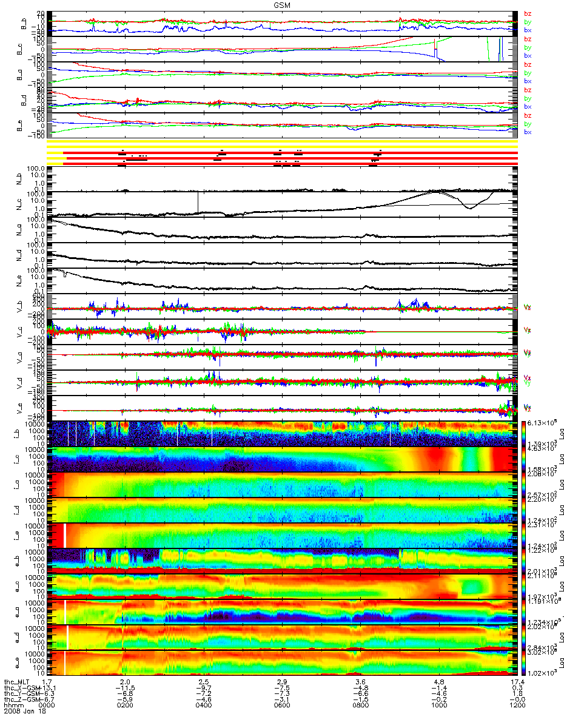Click the 100.0 tick of N_b axis
Image resolution: width=564 pixels, height=728 pixels.
37,168
